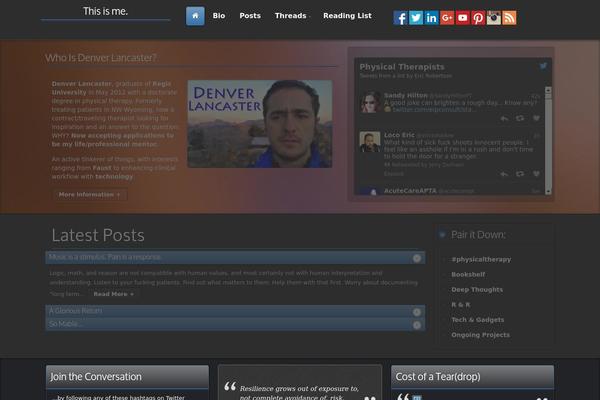
Task: Collapse the 'Music is a stimulus' post toggle
Action: 417,258
